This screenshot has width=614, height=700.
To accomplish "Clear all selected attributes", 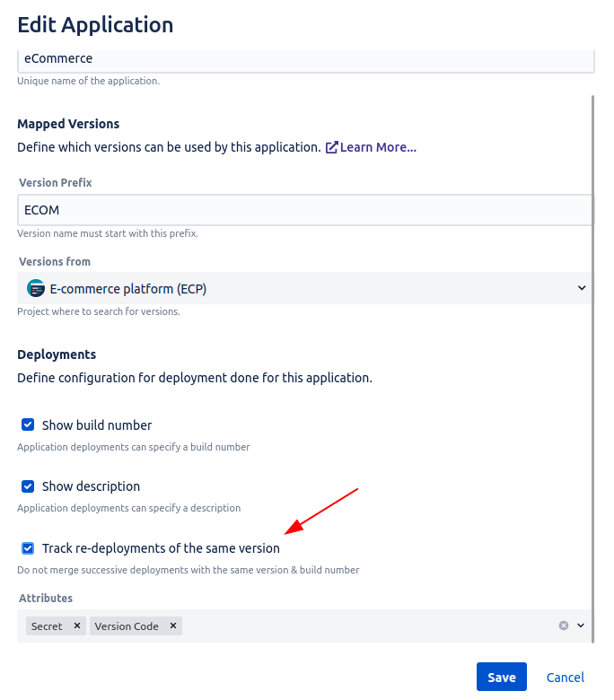I will click(564, 626).
